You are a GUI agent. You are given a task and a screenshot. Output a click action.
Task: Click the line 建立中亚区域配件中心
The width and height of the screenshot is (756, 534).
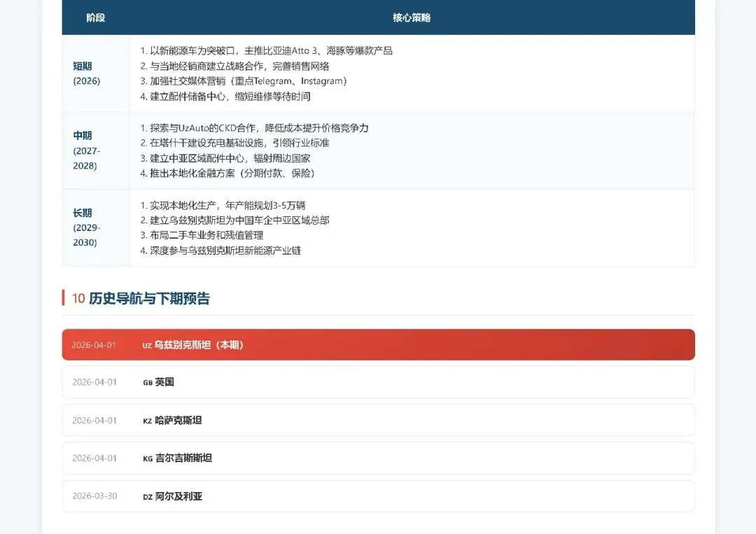click(225, 158)
